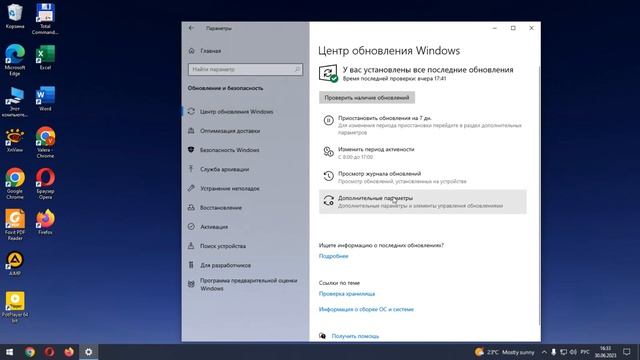Screen dimensions: 640x360
Task: Open "Активация" section
Action: (245, 227)
